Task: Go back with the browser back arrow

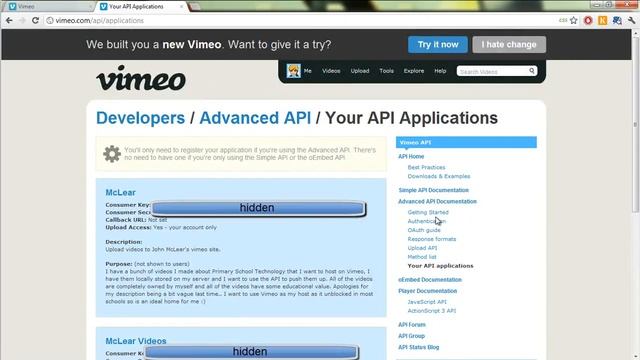Action: point(9,20)
